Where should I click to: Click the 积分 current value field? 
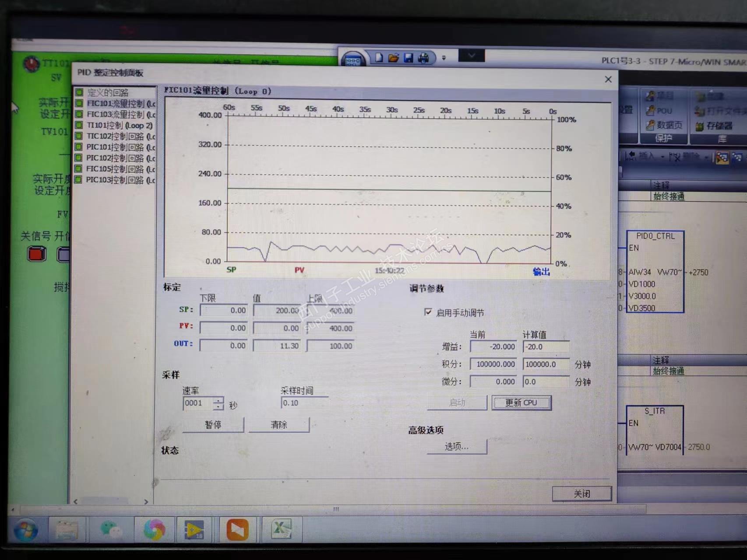tap(493, 364)
